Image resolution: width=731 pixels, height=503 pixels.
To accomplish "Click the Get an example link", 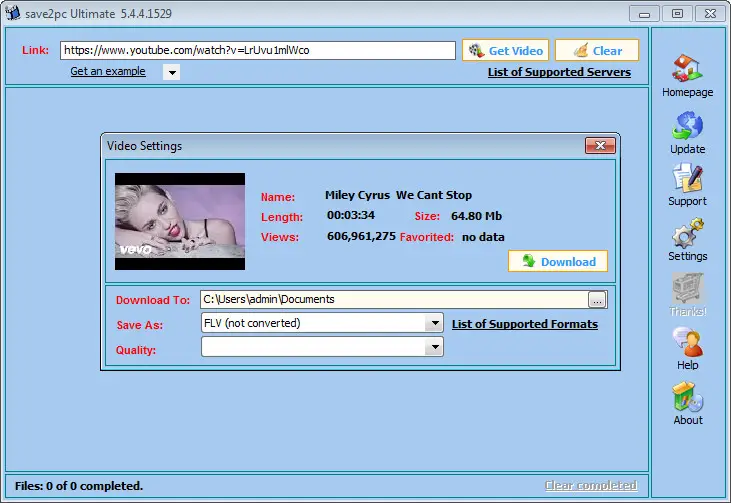I will click(108, 71).
